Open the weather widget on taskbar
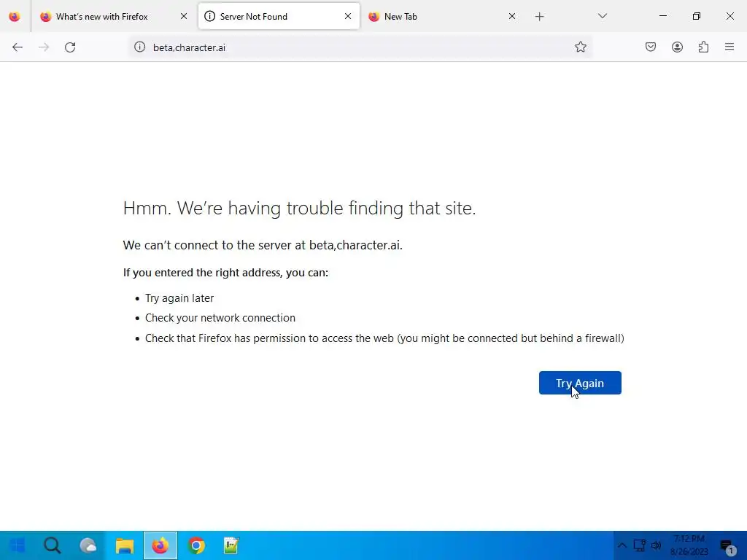Image resolution: width=747 pixels, height=560 pixels. pyautogui.click(x=88, y=545)
